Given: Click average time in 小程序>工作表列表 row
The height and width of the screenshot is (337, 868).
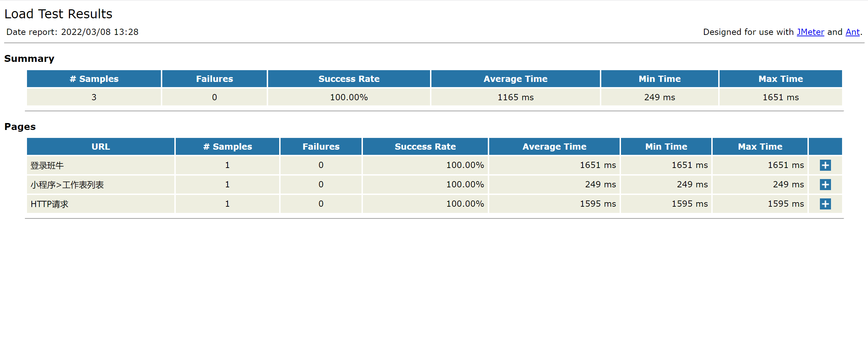Looking at the screenshot, I should pyautogui.click(x=554, y=185).
